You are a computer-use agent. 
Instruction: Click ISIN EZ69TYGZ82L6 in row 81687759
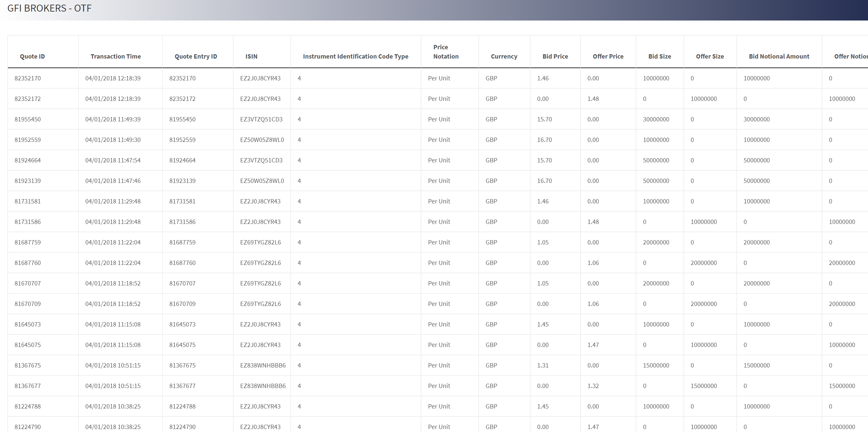point(260,242)
